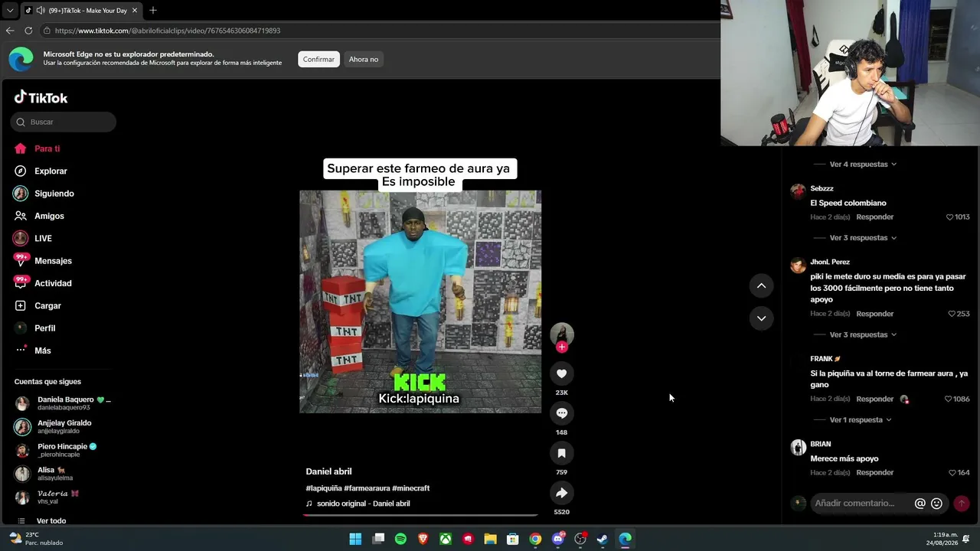Reload the TikTok page
Screen dimensions: 980x551
(28, 31)
